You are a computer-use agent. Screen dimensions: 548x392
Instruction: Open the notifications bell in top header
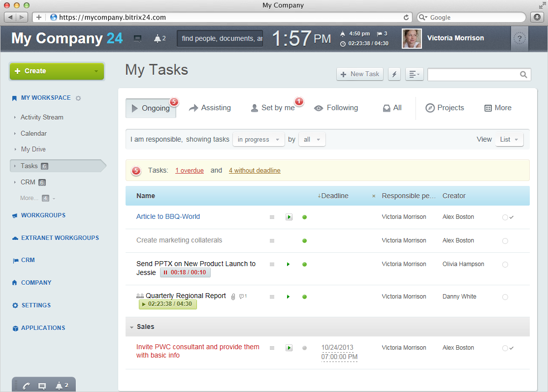[159, 38]
